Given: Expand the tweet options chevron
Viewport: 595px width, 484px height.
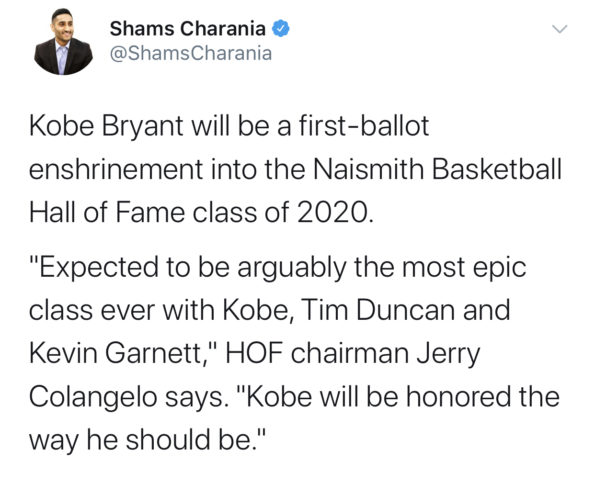Looking at the screenshot, I should 559,29.
